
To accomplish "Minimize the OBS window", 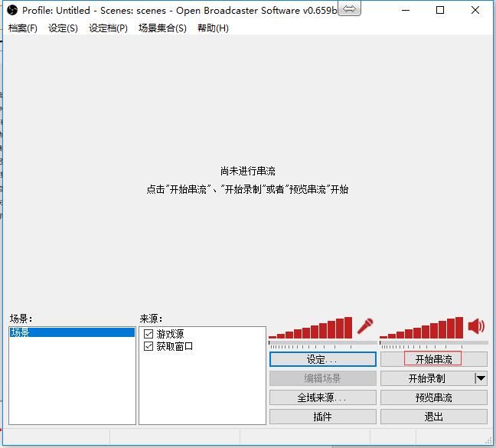I will 406,10.
